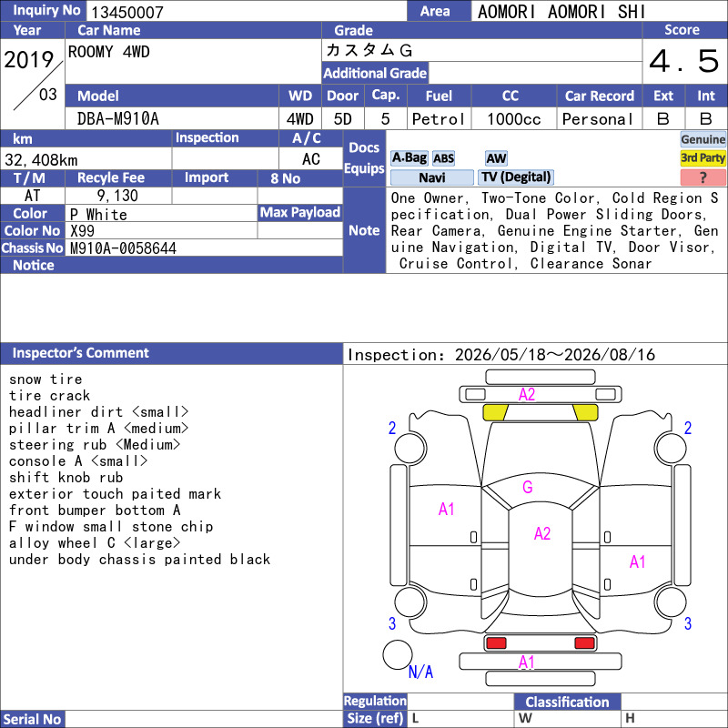Click the 'snow tire' comment line

(x=45, y=379)
